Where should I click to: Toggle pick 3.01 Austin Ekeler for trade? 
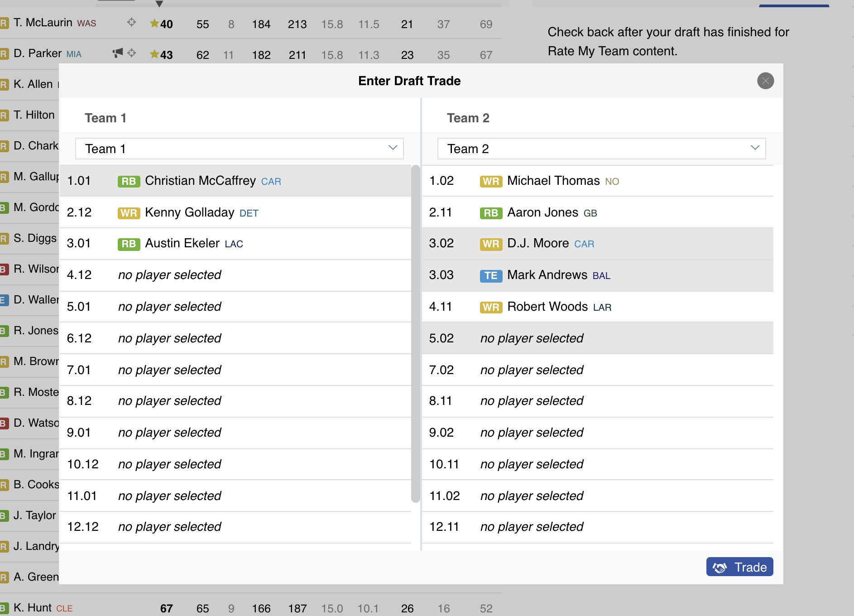[235, 244]
